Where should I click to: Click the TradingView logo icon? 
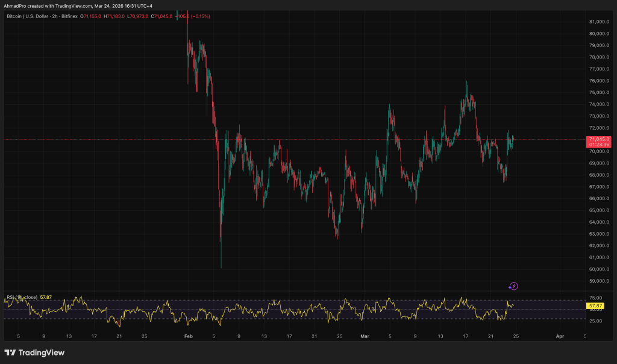click(10, 353)
